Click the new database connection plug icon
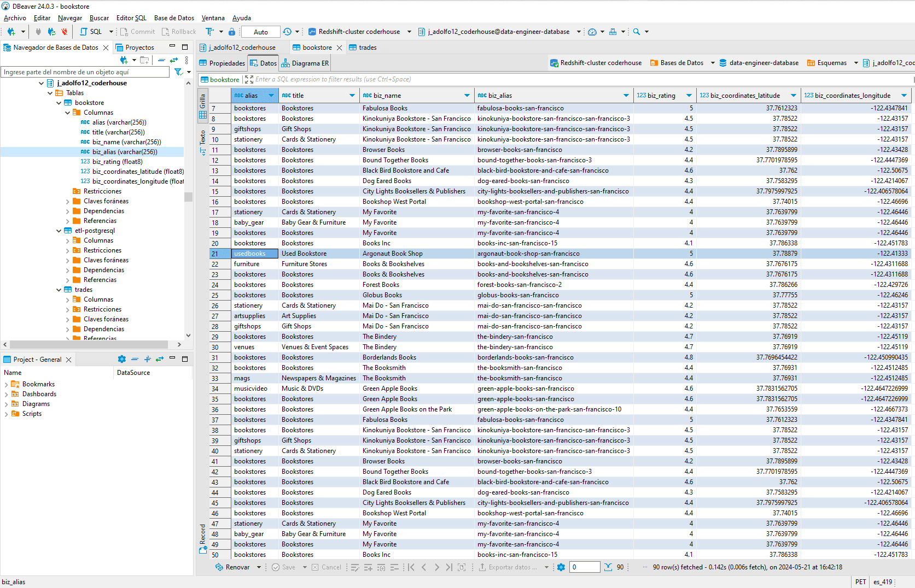Screen dimensions: 915x588 [x=11, y=32]
